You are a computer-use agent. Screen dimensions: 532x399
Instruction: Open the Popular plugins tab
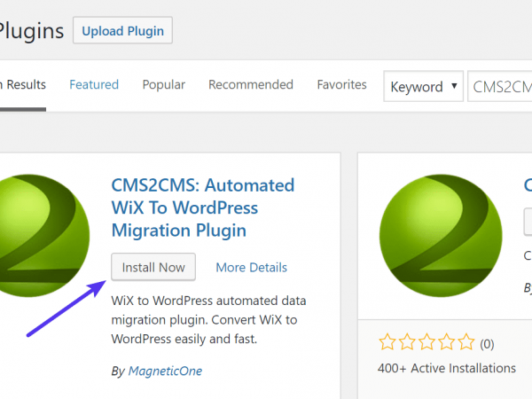[x=163, y=85]
